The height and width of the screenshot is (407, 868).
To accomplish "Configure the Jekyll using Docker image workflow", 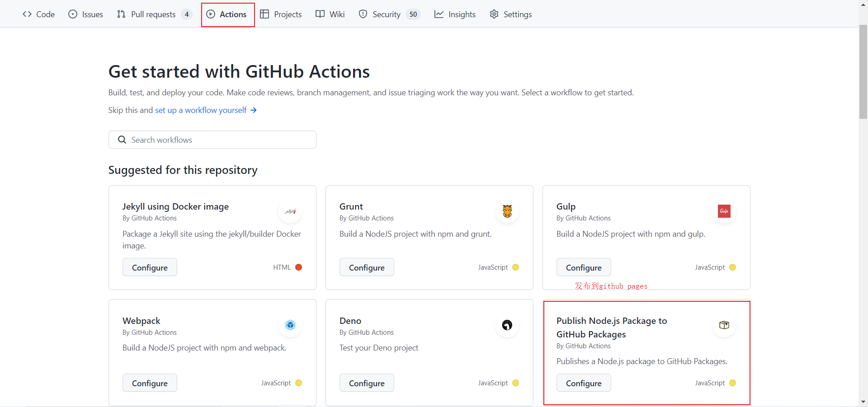I will click(150, 267).
